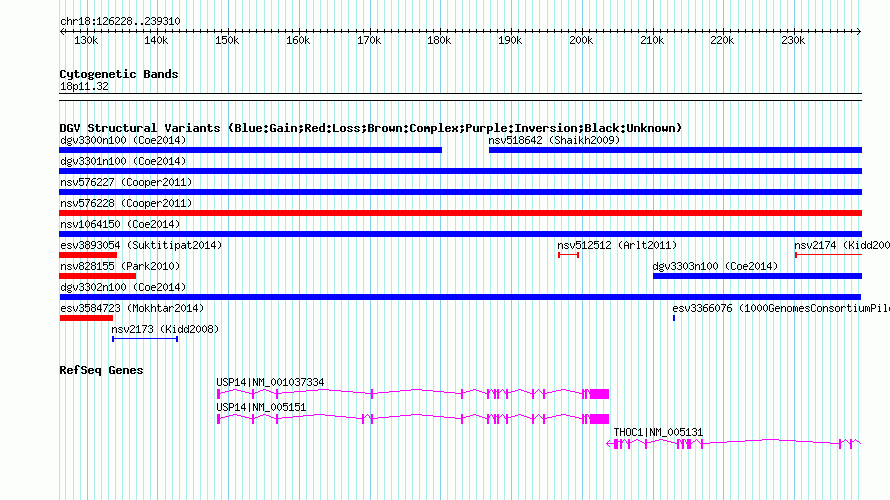Viewport: 890px width, 500px height.
Task: Click the blue bar under dgv3300n100
Action: click(250, 150)
